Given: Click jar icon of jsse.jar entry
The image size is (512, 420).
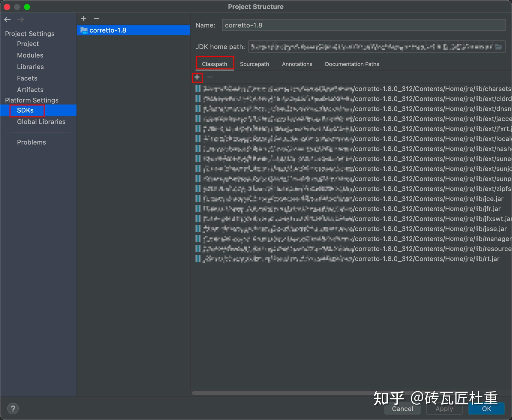Looking at the screenshot, I should (198, 229).
